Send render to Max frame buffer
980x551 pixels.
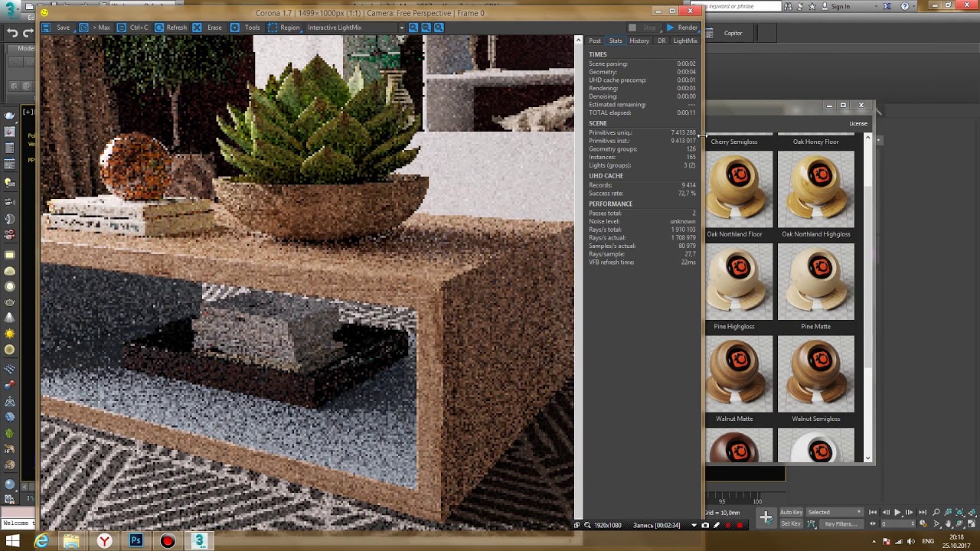(x=95, y=28)
